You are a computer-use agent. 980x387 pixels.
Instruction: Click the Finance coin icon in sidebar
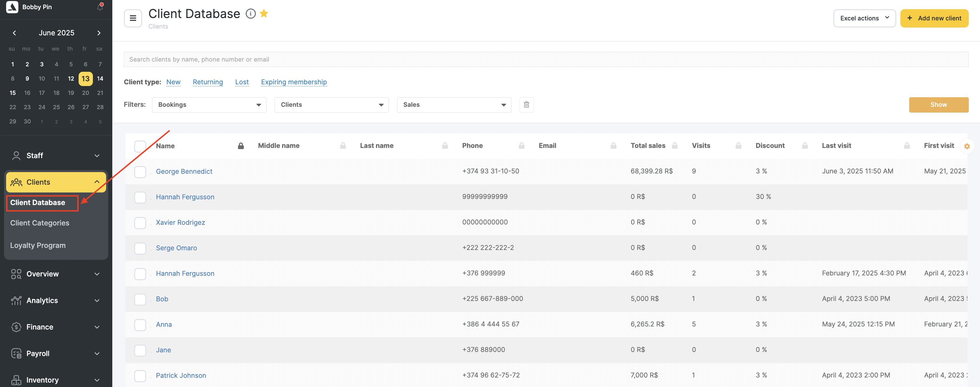[16, 327]
